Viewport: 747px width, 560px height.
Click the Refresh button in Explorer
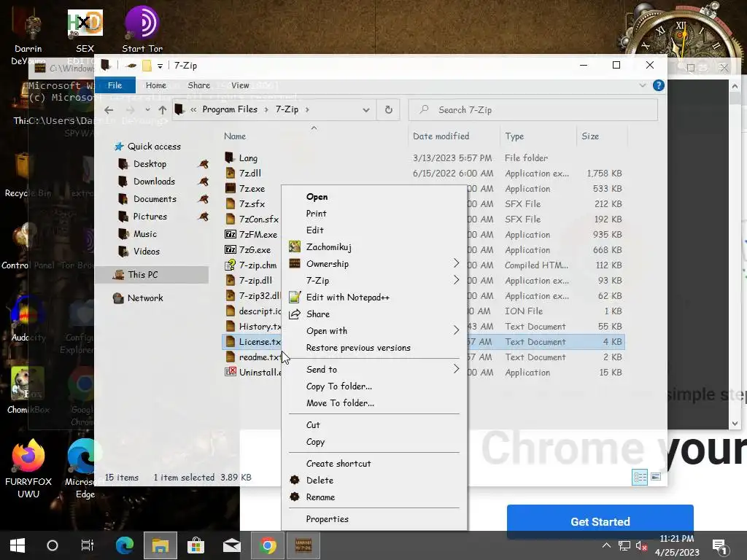[388, 110]
